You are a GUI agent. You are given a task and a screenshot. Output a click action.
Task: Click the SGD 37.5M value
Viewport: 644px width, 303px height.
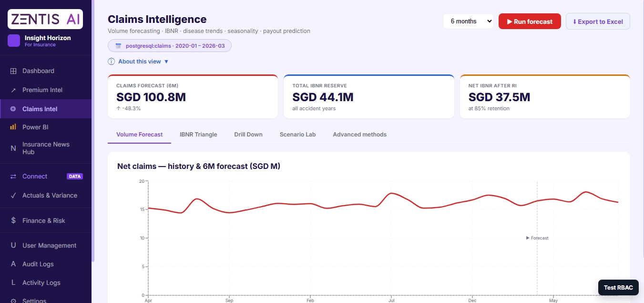499,97
